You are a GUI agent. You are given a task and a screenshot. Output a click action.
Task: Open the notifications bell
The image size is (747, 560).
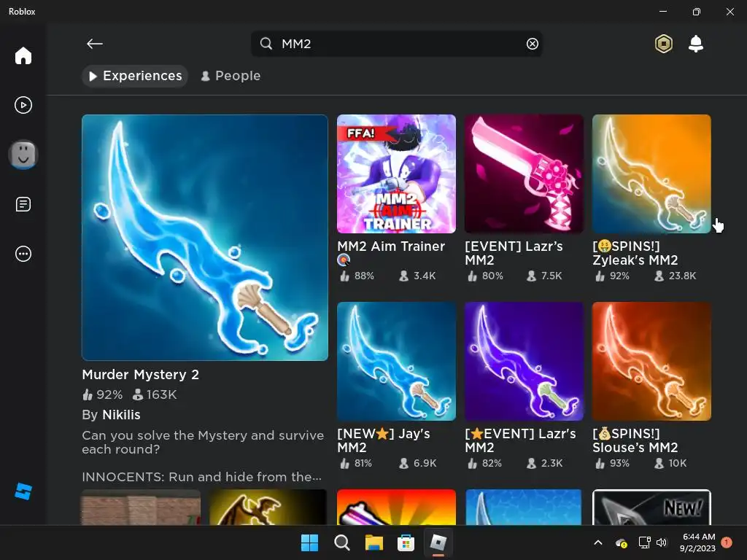pos(695,44)
